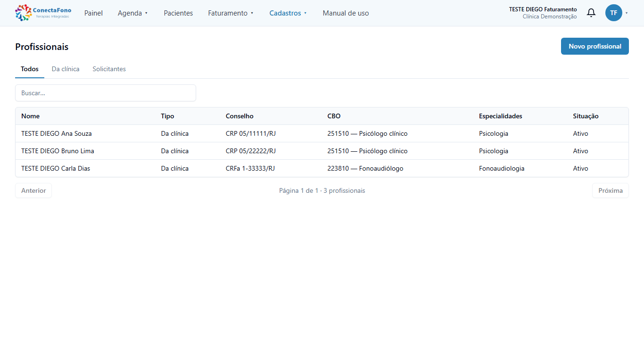Click the Fonoaudiologia specialty cell
Image resolution: width=644 pixels, height=362 pixels.
coord(502,168)
